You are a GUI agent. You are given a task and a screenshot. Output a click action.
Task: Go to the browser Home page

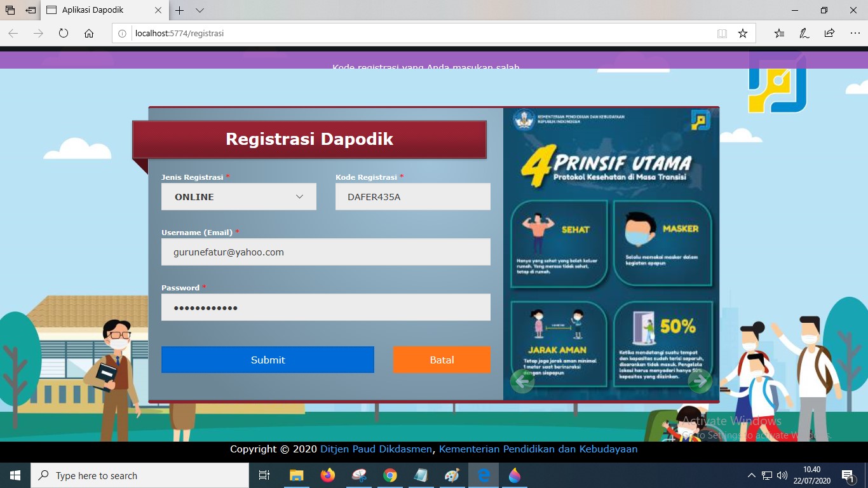point(89,34)
